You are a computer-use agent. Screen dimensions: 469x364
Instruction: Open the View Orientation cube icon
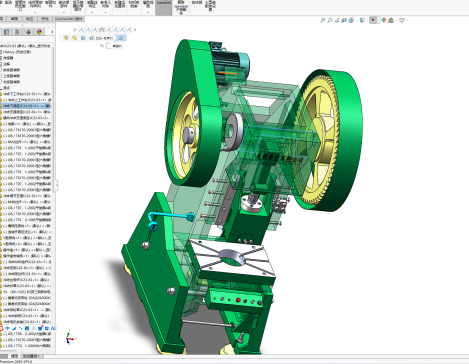coord(351,20)
